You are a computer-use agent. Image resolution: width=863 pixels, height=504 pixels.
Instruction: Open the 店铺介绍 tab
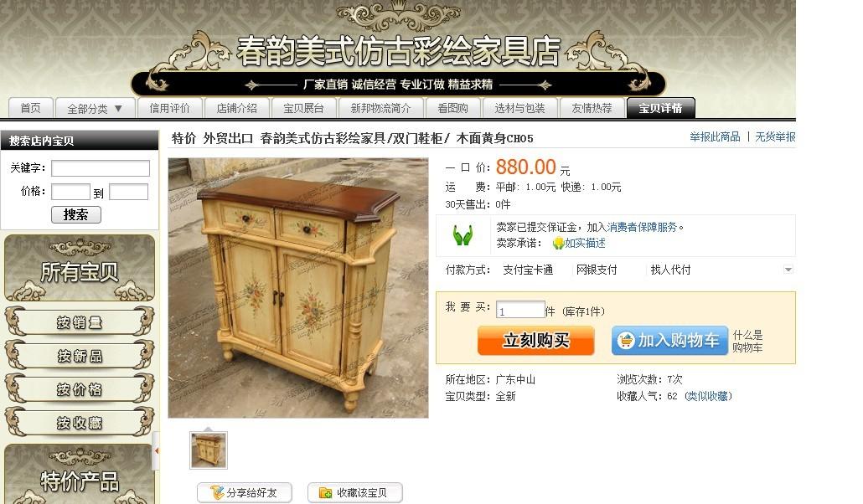(x=236, y=108)
